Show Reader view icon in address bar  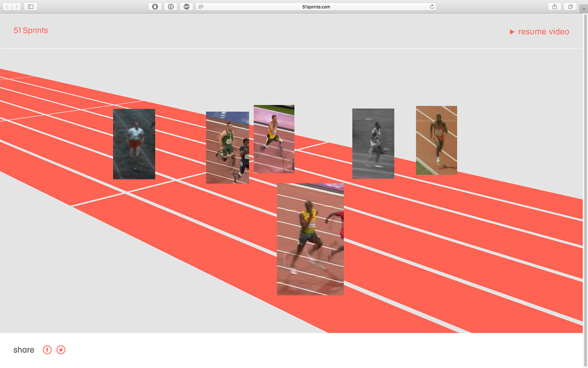[x=201, y=7]
